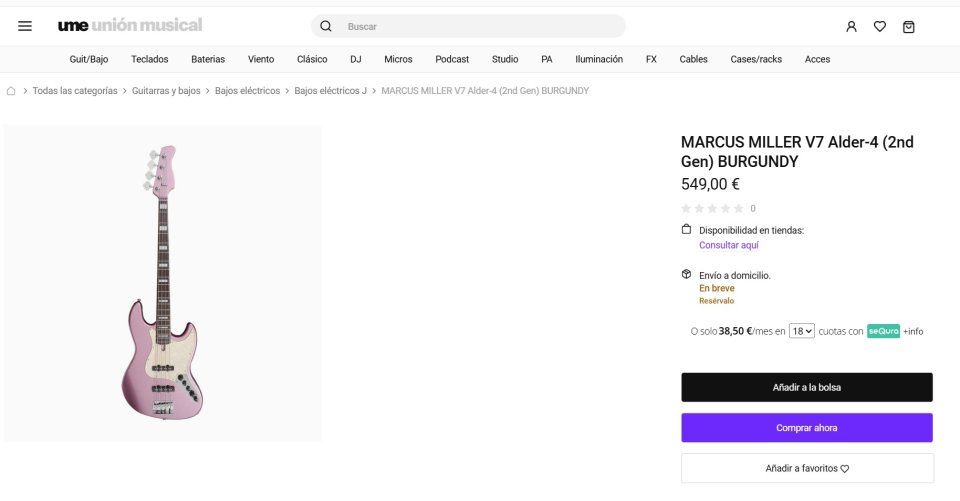Viewport: 960px width, 501px height.
Task: Click Añadir a favoritos button
Action: pos(807,468)
